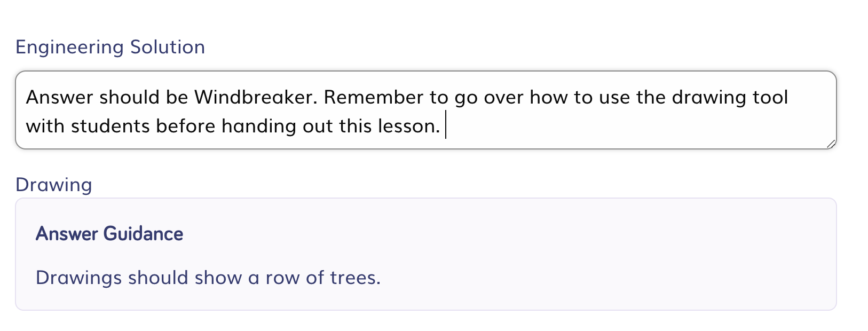The image size is (868, 331).
Task: Click the word "before" in the second line
Action: point(186,126)
